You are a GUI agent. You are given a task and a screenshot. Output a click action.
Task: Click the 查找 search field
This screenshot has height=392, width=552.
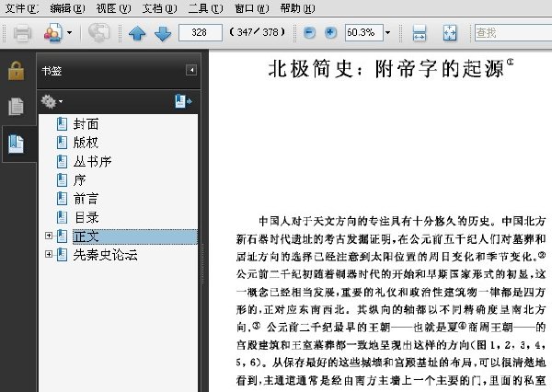pyautogui.click(x=513, y=32)
